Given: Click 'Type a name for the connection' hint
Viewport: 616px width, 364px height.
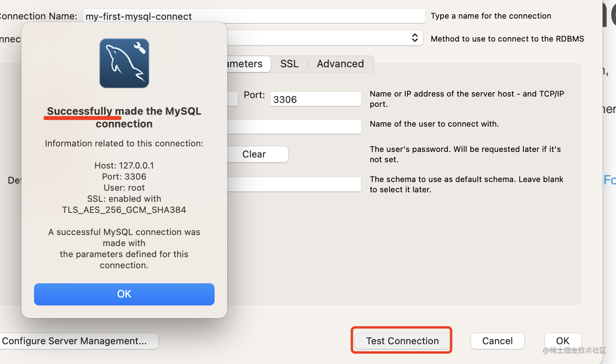Looking at the screenshot, I should coord(491,16).
